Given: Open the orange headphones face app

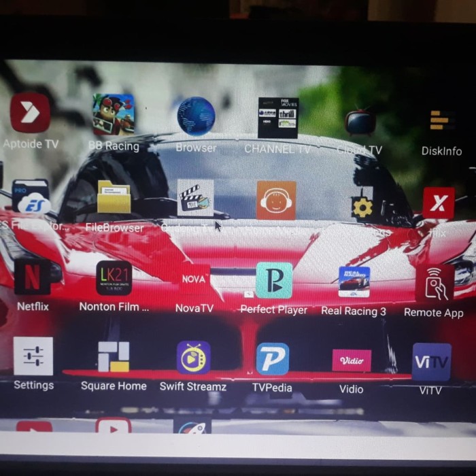Looking at the screenshot, I should click(x=276, y=200).
